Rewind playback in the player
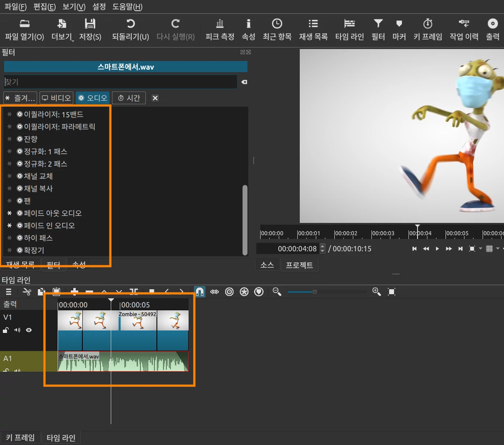The image size is (504, 445). pyautogui.click(x=426, y=248)
